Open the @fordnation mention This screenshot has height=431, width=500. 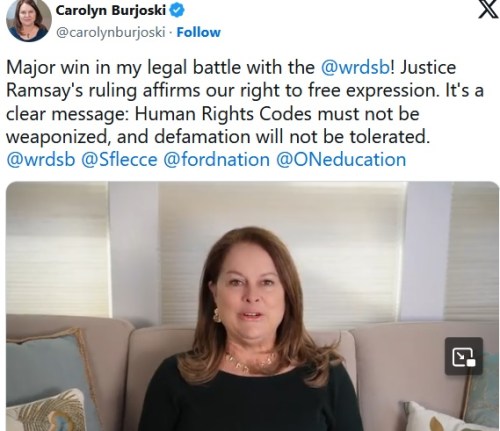pyautogui.click(x=216, y=159)
